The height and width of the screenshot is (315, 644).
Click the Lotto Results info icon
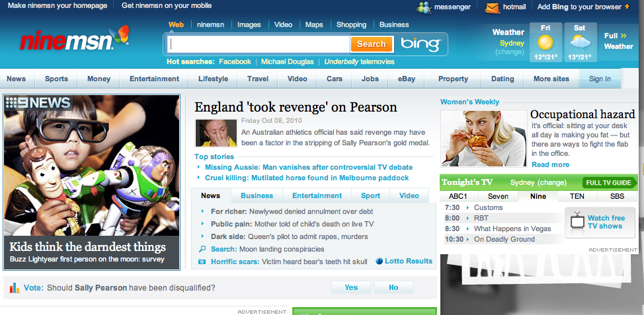[379, 261]
